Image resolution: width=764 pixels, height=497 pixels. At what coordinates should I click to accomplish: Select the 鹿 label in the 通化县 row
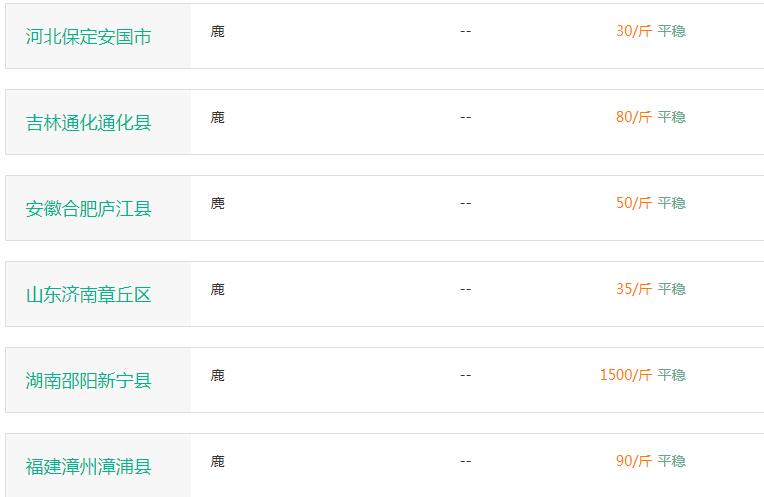(x=217, y=117)
